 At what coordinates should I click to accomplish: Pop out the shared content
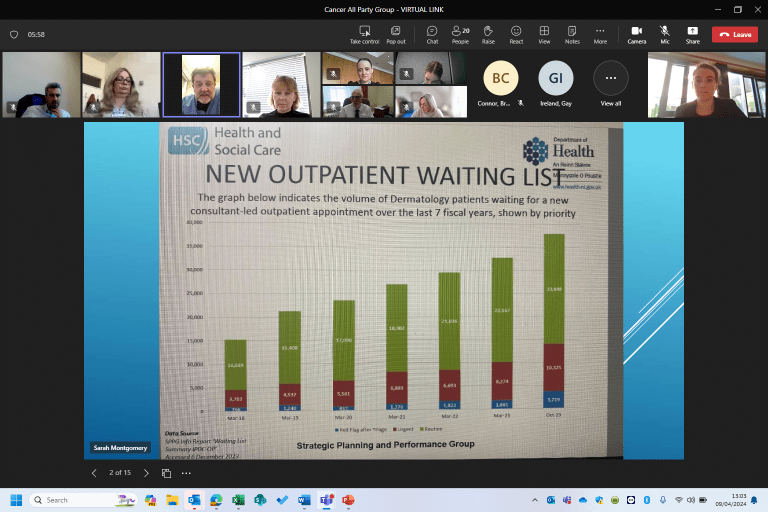pyautogui.click(x=396, y=35)
